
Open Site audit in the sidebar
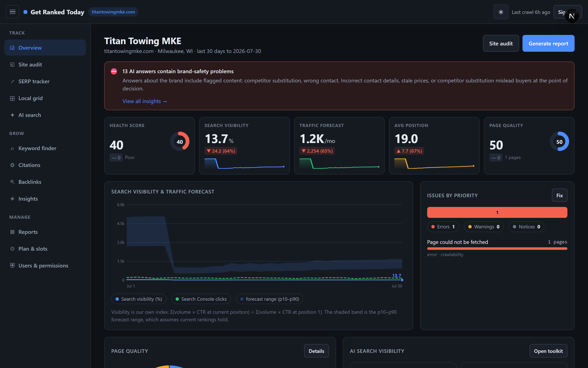point(45,65)
